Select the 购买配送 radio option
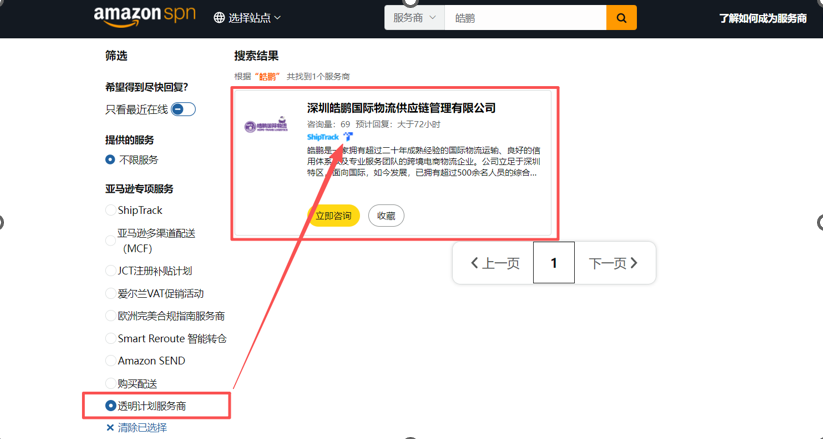 point(110,383)
